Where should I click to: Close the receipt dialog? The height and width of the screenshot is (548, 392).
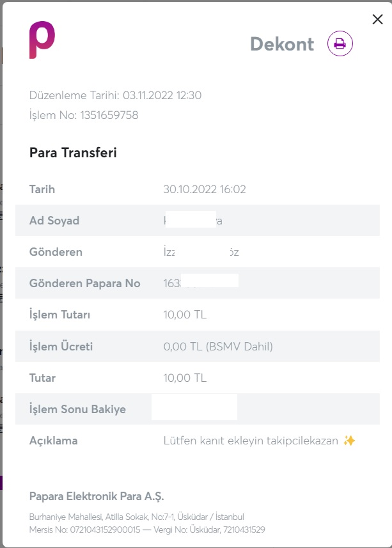[377, 20]
